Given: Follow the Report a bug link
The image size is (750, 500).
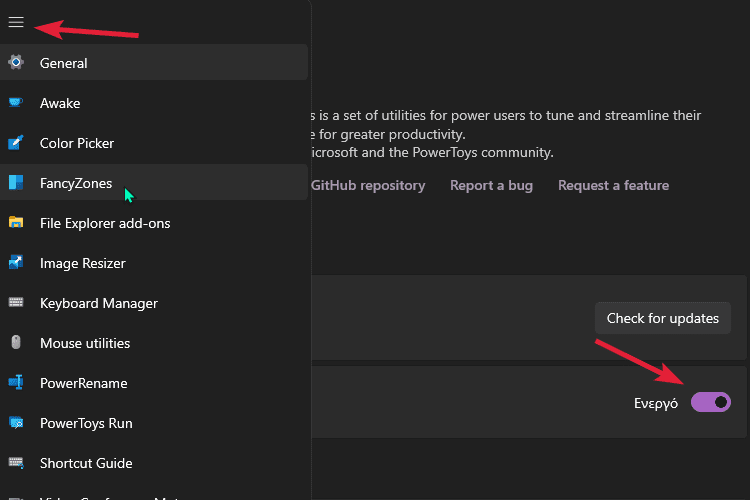Looking at the screenshot, I should pos(491,185).
